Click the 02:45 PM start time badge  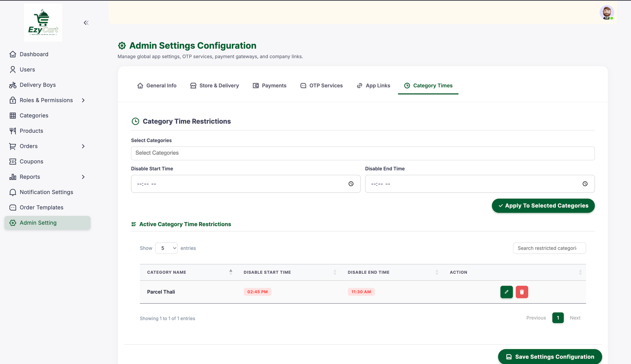258,292
